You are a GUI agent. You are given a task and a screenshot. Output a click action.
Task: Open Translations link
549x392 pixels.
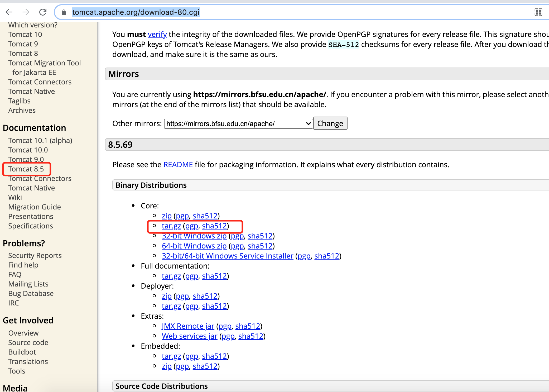pos(28,361)
